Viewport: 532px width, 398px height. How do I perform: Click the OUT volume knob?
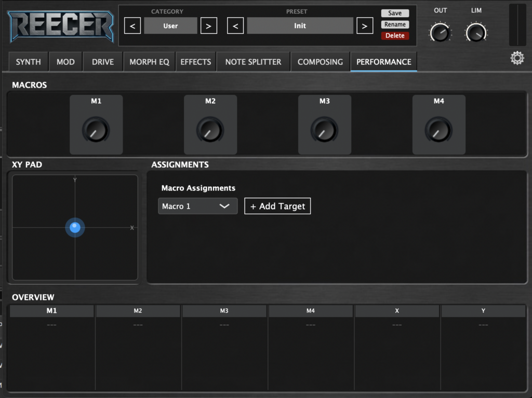coord(440,33)
